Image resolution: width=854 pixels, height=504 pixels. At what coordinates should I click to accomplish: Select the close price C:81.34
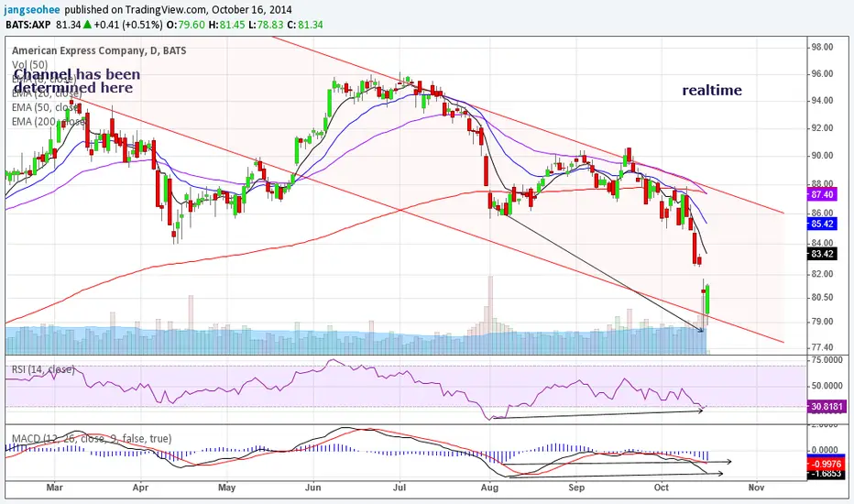(305, 25)
